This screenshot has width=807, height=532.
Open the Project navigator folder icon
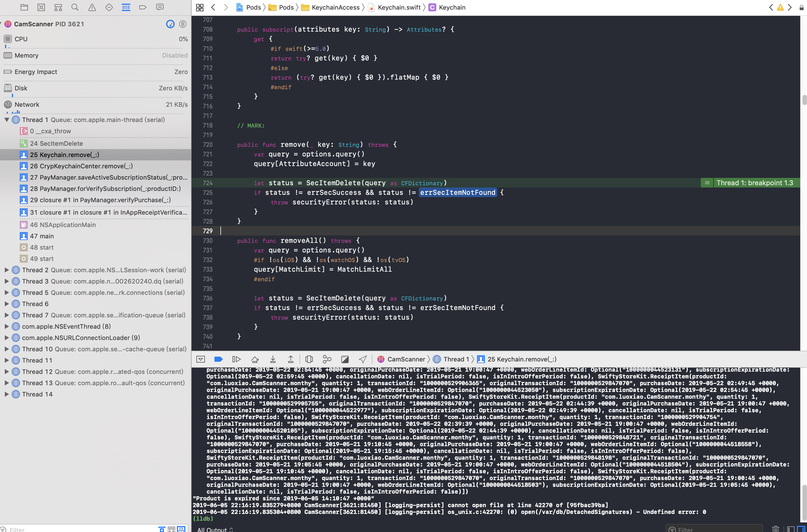pyautogui.click(x=24, y=7)
